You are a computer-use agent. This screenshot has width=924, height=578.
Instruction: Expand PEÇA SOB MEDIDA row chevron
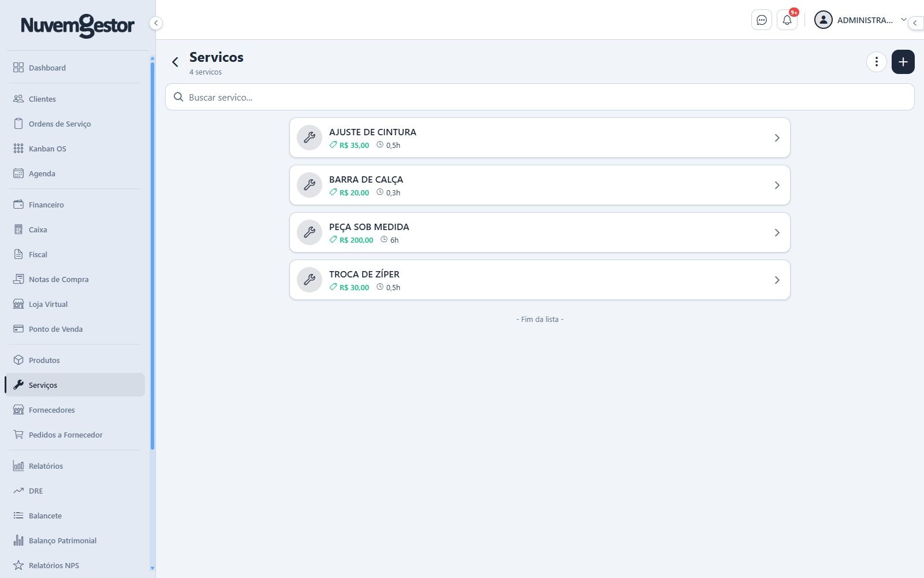click(777, 232)
